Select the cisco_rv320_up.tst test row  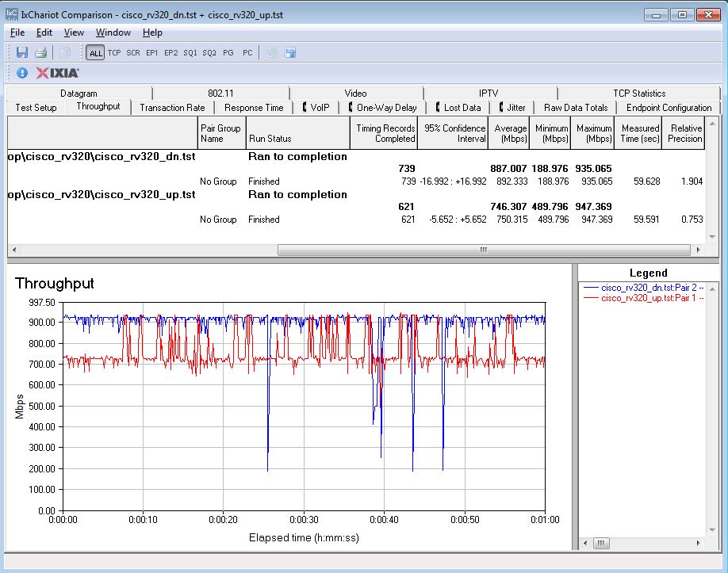(x=356, y=194)
